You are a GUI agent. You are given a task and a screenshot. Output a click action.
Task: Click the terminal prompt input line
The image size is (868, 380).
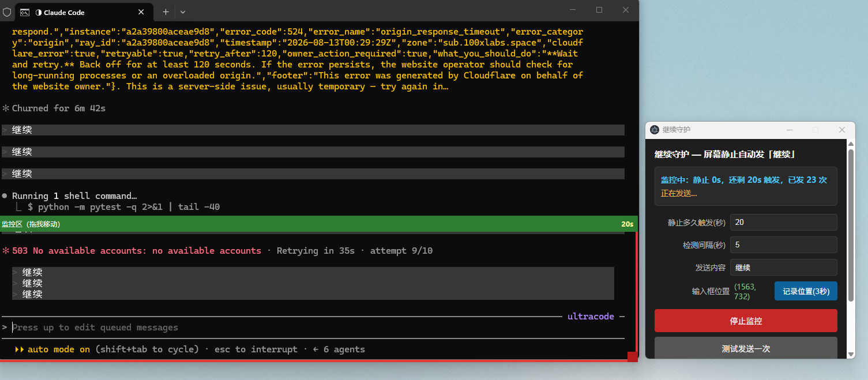tap(312, 328)
